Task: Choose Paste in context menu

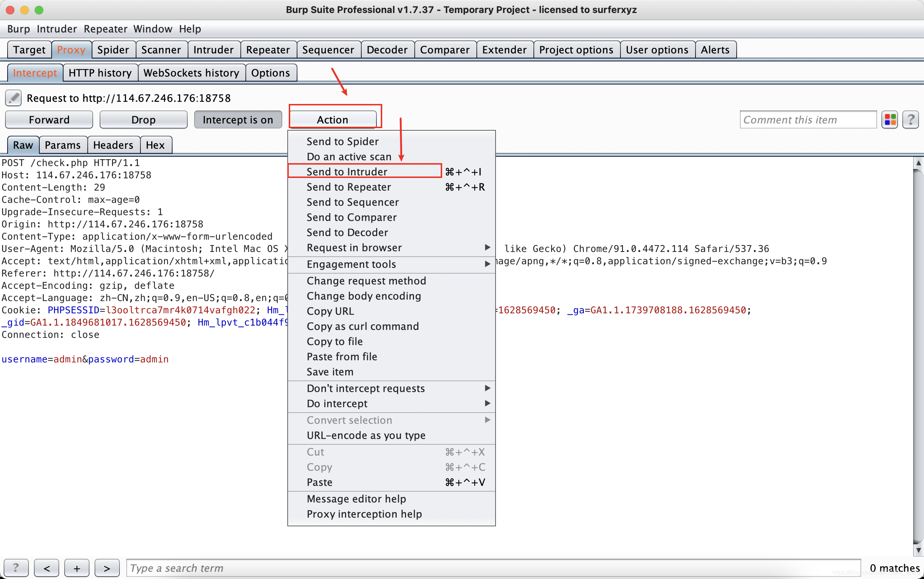Action: pyautogui.click(x=391, y=482)
